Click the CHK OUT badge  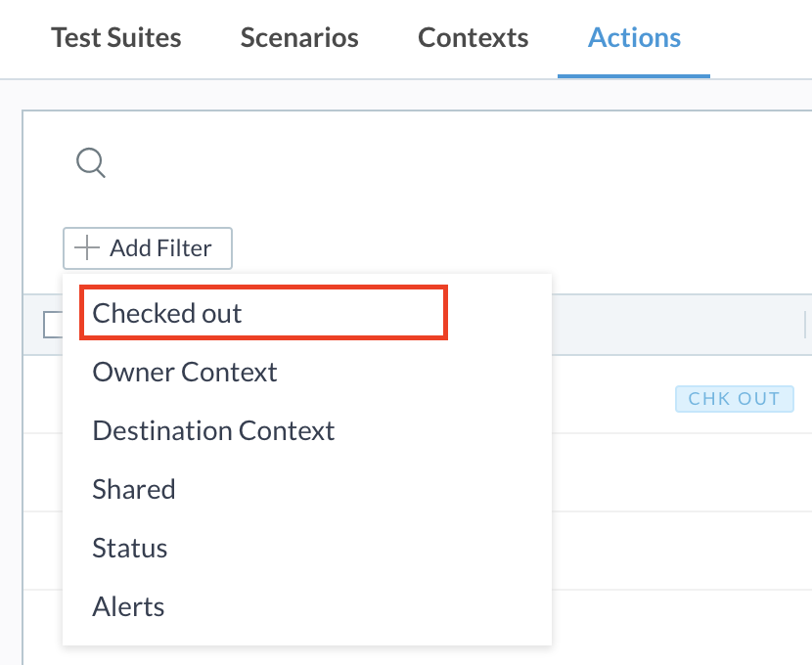735,399
